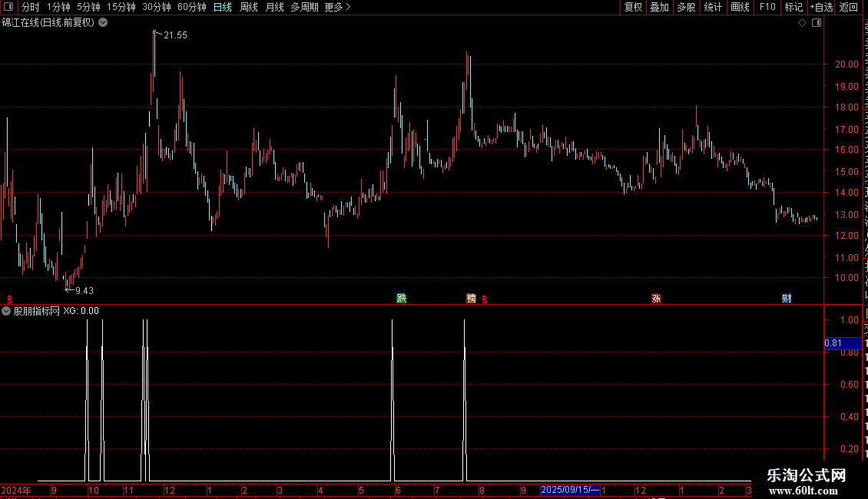Switch to 分时 intraday view

click(x=31, y=7)
